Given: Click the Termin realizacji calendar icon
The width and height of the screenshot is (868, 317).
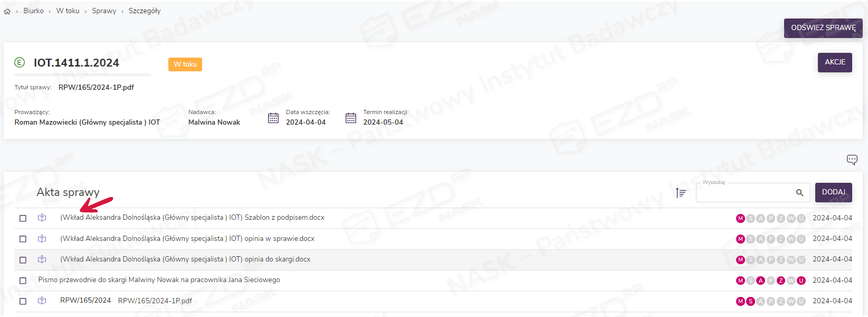Looking at the screenshot, I should tap(351, 118).
